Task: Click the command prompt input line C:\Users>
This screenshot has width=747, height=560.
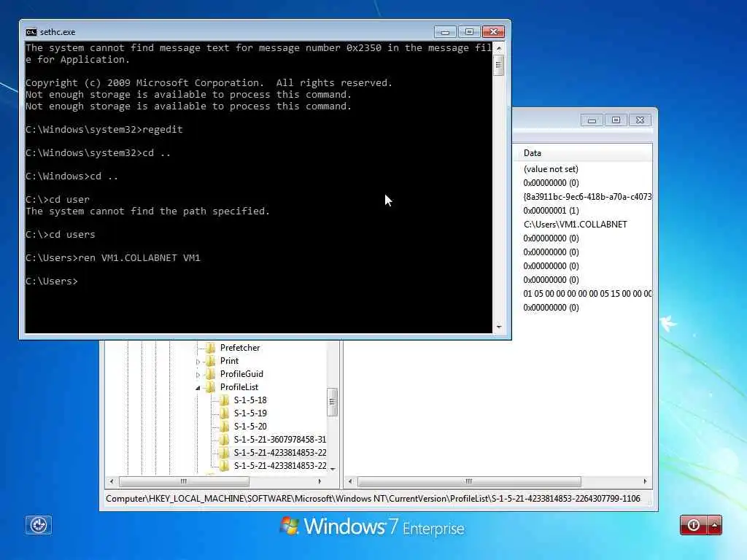Action: point(52,281)
